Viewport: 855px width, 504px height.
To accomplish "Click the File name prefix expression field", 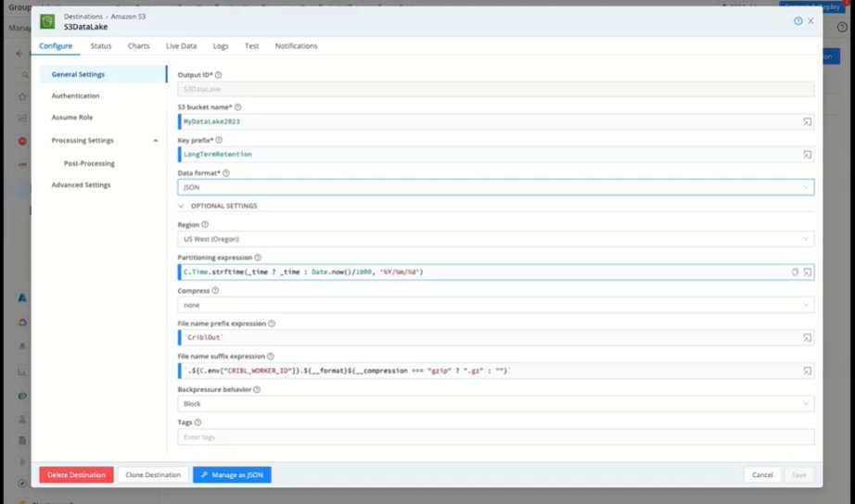I will click(x=496, y=338).
